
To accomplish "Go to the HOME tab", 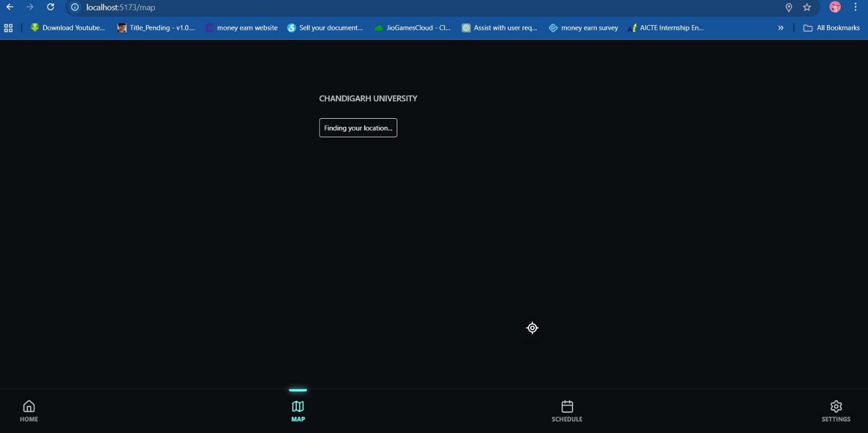I will pos(29,411).
